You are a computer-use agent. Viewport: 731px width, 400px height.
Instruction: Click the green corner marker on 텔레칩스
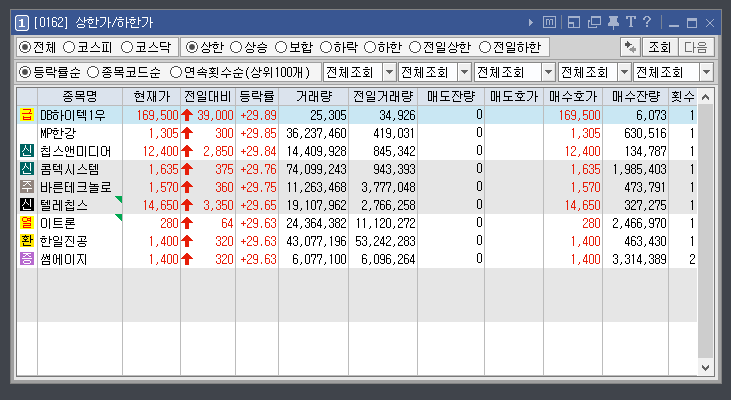(119, 199)
